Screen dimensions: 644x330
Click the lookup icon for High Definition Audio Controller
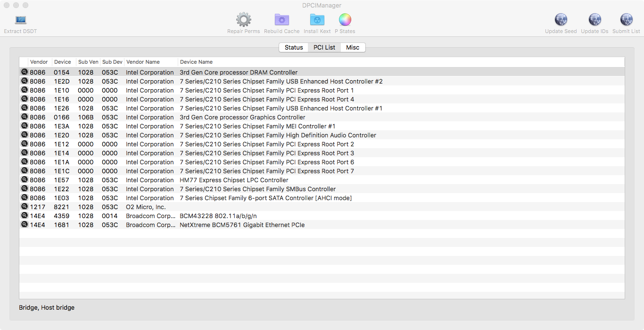pos(25,135)
